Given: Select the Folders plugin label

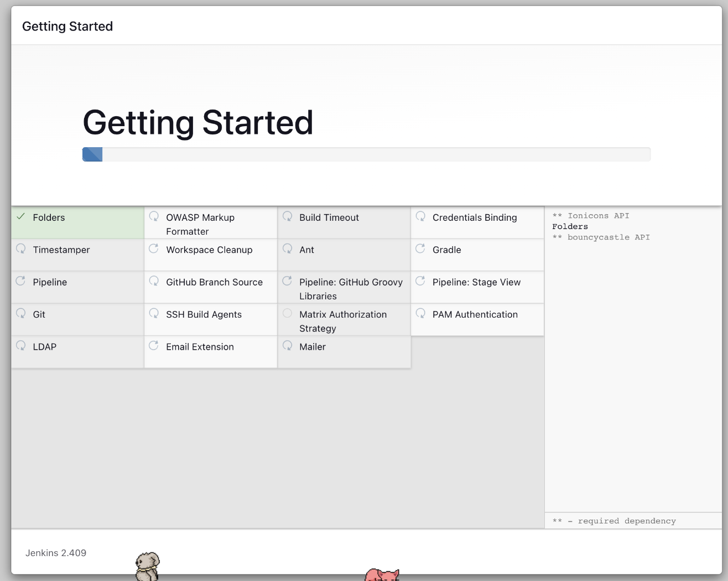Looking at the screenshot, I should click(x=49, y=217).
